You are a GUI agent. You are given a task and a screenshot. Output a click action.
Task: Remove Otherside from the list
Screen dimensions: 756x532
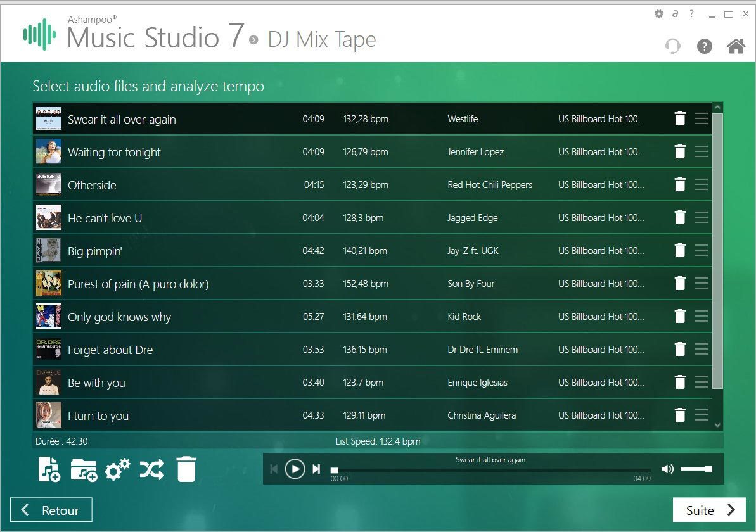click(x=680, y=184)
